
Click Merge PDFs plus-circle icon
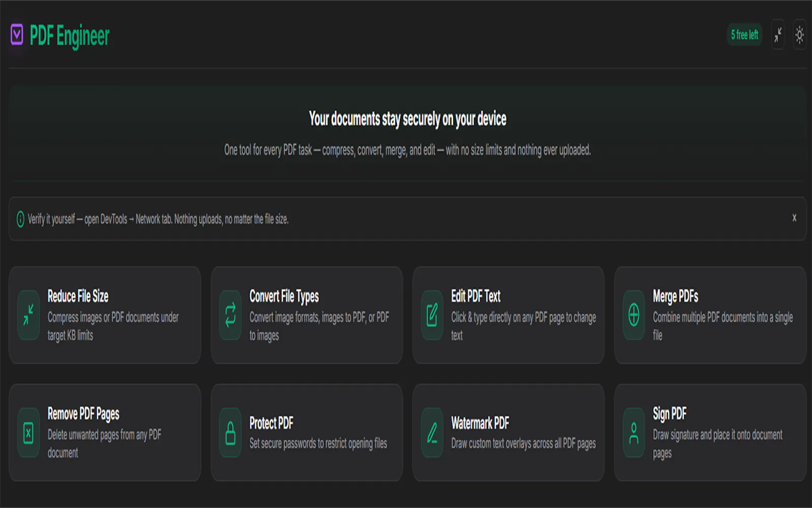[x=634, y=315]
